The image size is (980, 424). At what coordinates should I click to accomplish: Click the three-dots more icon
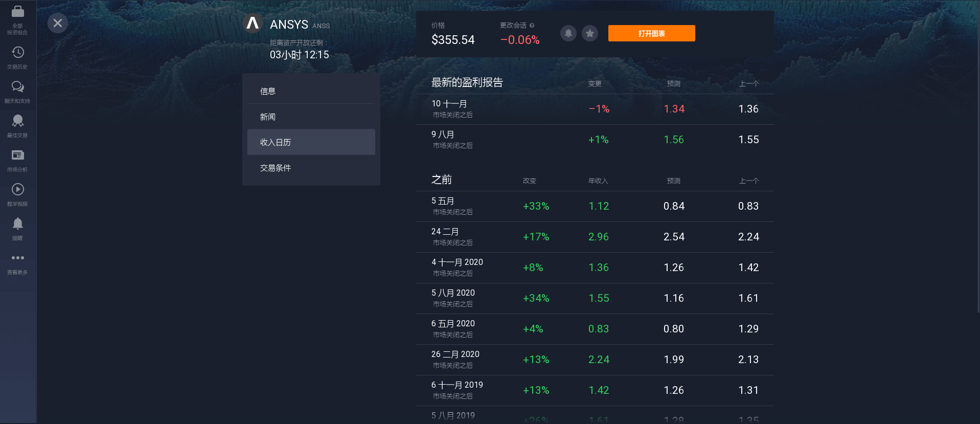[17, 258]
